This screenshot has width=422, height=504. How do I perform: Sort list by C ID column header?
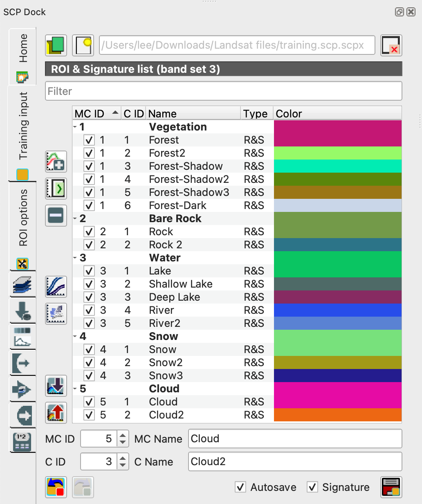point(134,113)
